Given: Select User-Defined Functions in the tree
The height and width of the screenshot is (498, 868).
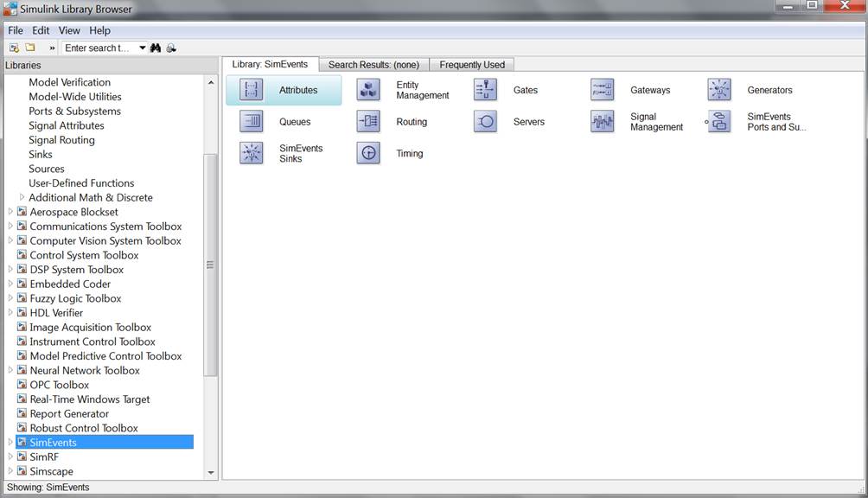Looking at the screenshot, I should click(81, 182).
